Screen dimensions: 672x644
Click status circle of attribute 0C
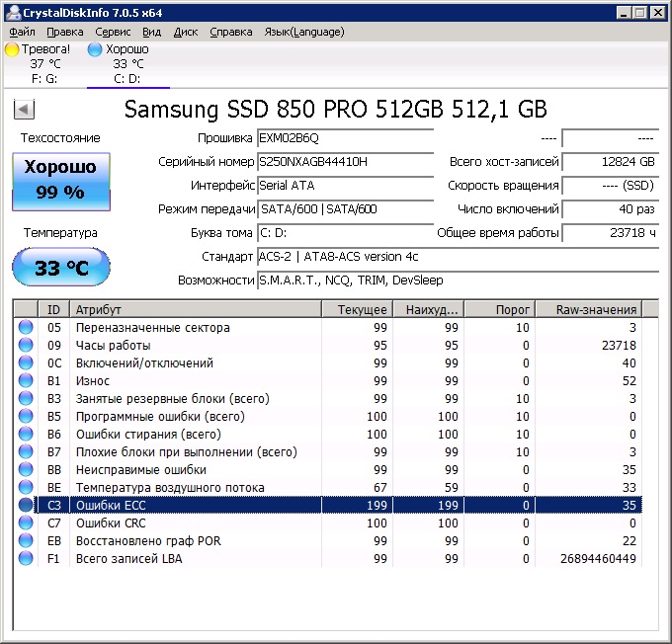26,362
